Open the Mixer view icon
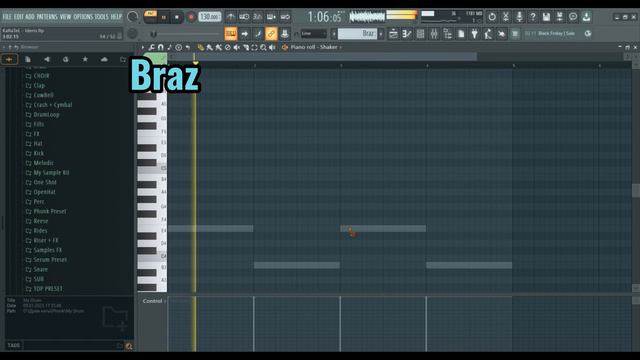Viewport: 640px width, 360px height. click(x=434, y=34)
